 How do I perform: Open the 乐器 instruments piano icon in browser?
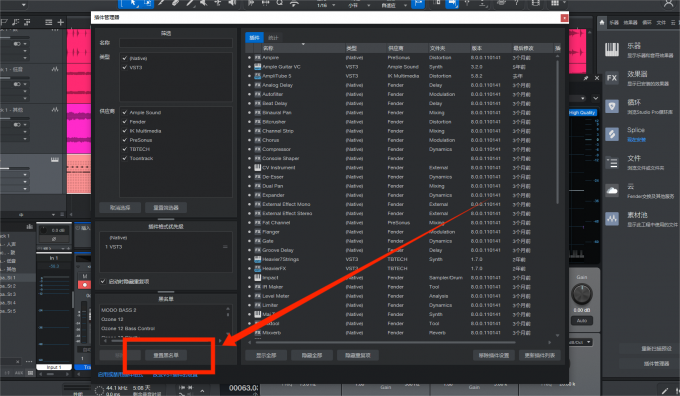tap(612, 50)
